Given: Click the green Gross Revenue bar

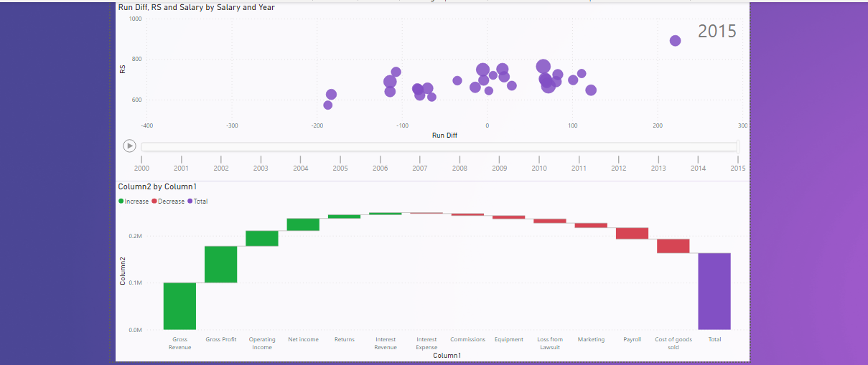Looking at the screenshot, I should pos(179,306).
